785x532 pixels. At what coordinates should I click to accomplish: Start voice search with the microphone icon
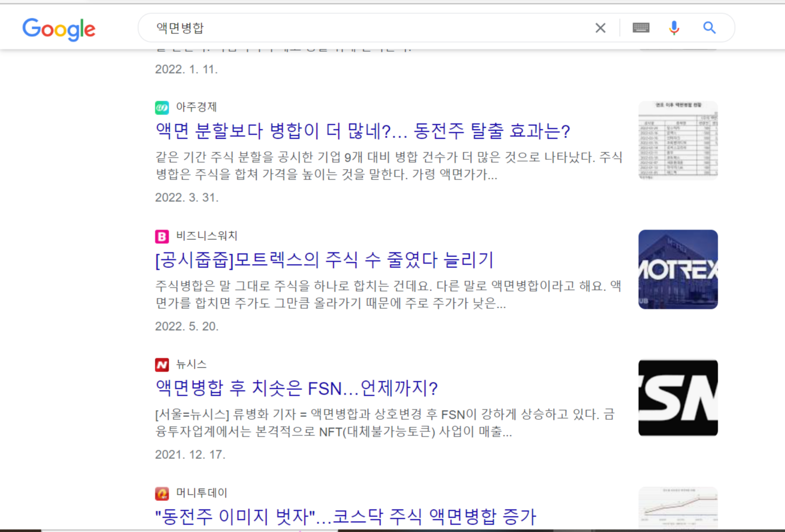tap(674, 28)
